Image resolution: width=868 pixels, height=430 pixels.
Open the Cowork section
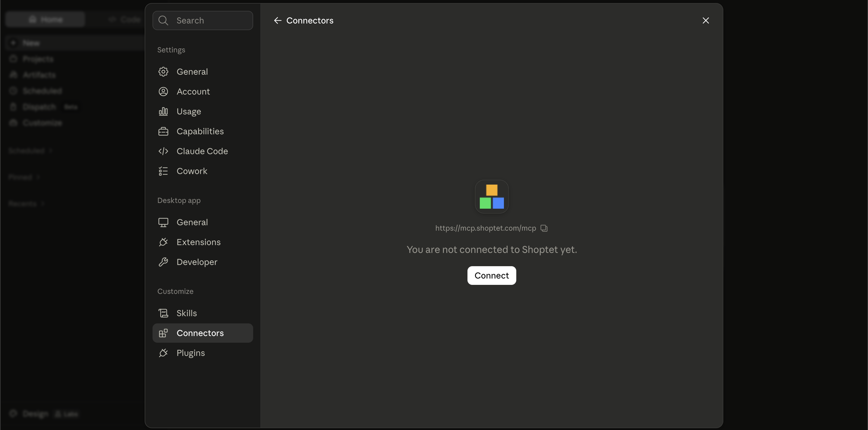[203, 171]
